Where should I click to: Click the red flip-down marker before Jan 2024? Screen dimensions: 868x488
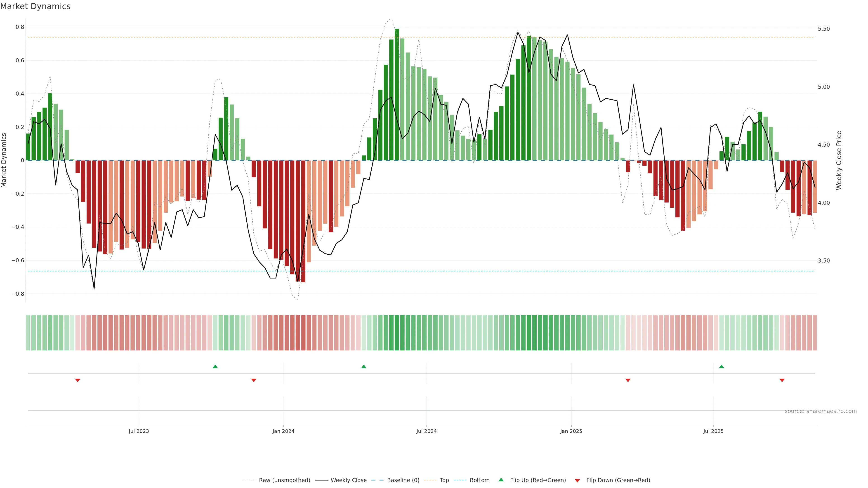pyautogui.click(x=254, y=380)
